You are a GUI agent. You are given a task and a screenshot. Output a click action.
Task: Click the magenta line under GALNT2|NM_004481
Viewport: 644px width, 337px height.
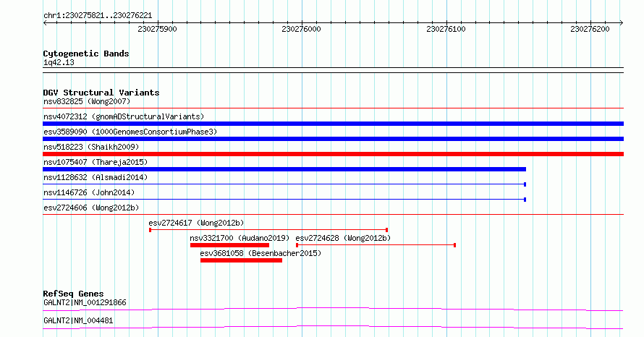[x=333, y=327]
